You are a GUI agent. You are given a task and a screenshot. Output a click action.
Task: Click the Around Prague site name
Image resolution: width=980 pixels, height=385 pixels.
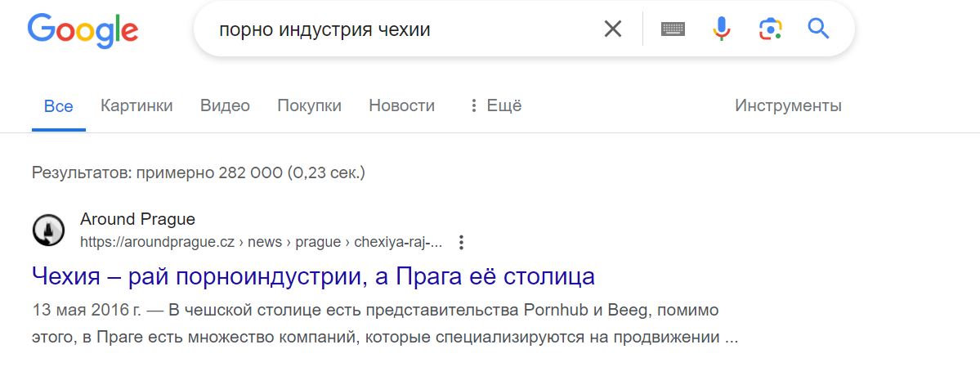click(137, 219)
